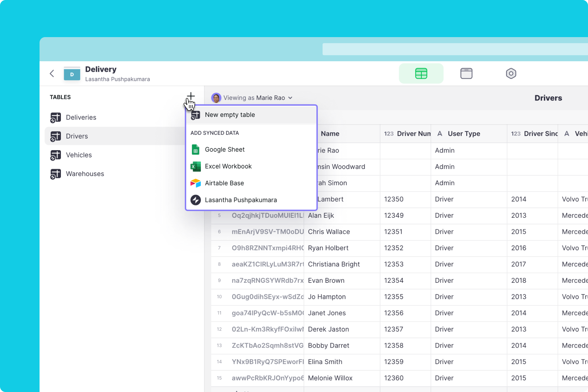Screen dimensions: 588x392
Task: Open the Warehouses table
Action: click(85, 174)
